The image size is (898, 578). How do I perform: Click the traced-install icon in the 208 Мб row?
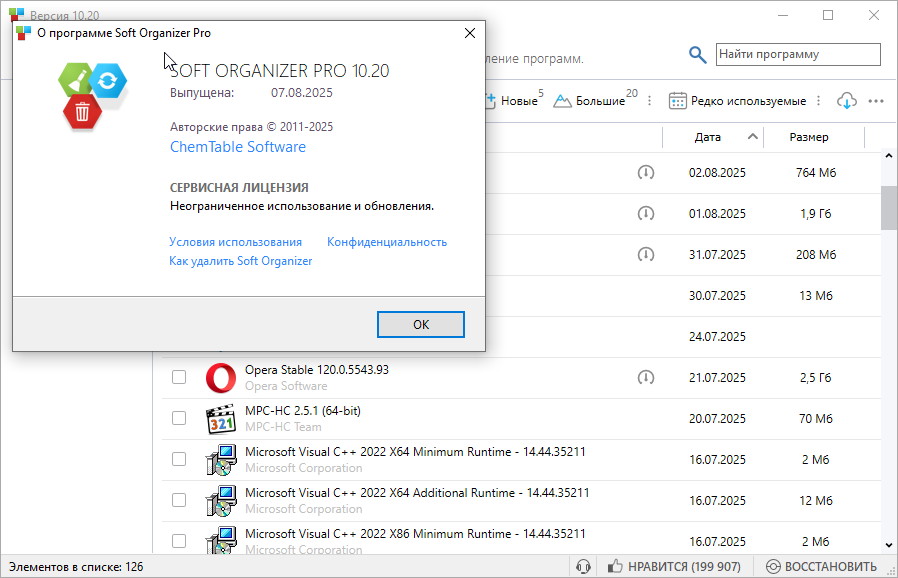pyautogui.click(x=645, y=254)
